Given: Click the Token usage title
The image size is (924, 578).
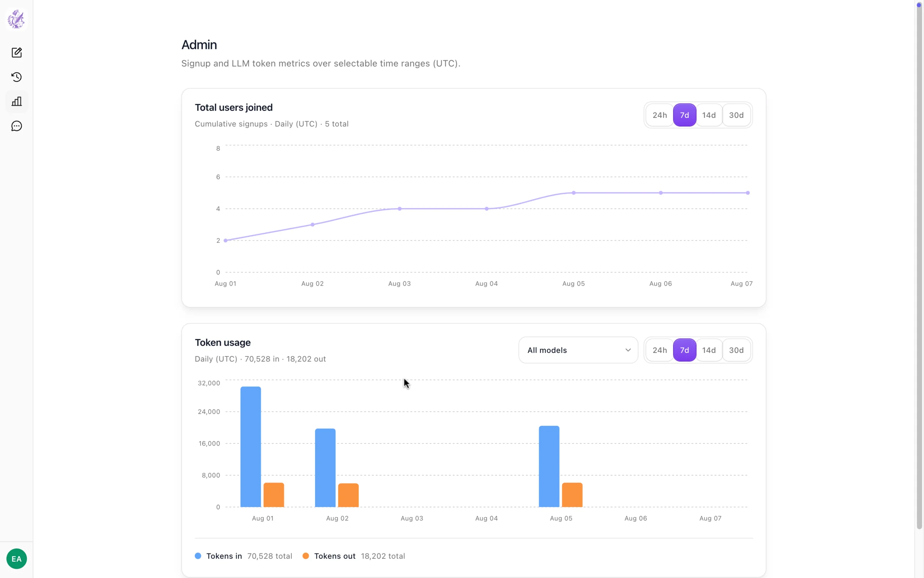Looking at the screenshot, I should tap(223, 343).
